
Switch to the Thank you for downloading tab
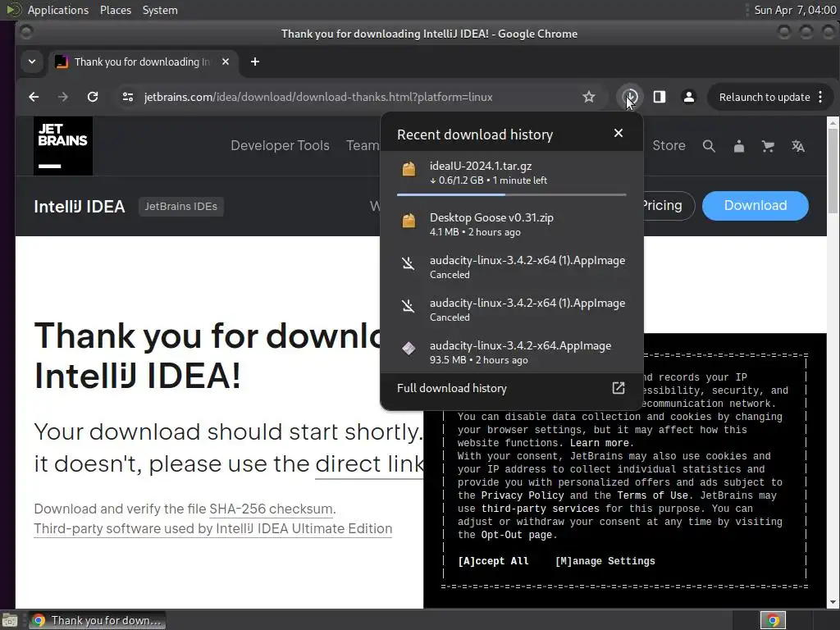click(x=143, y=62)
